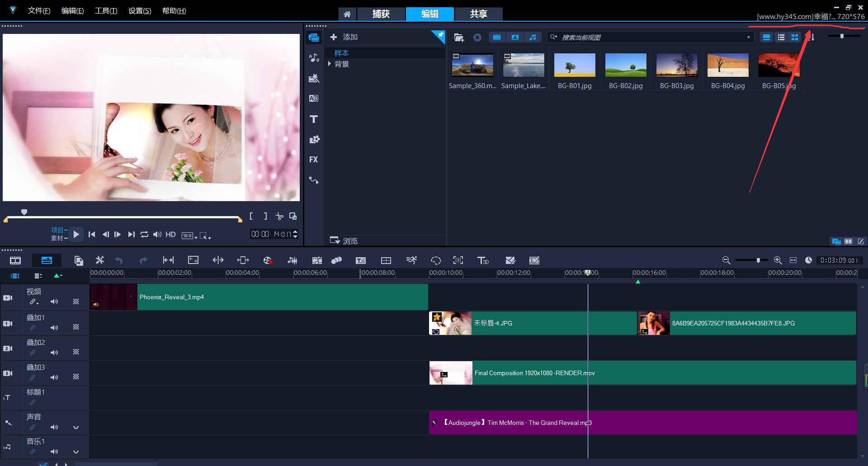Open the 编辑(E) menu
Screen dimensions: 868x466
click(x=72, y=10)
